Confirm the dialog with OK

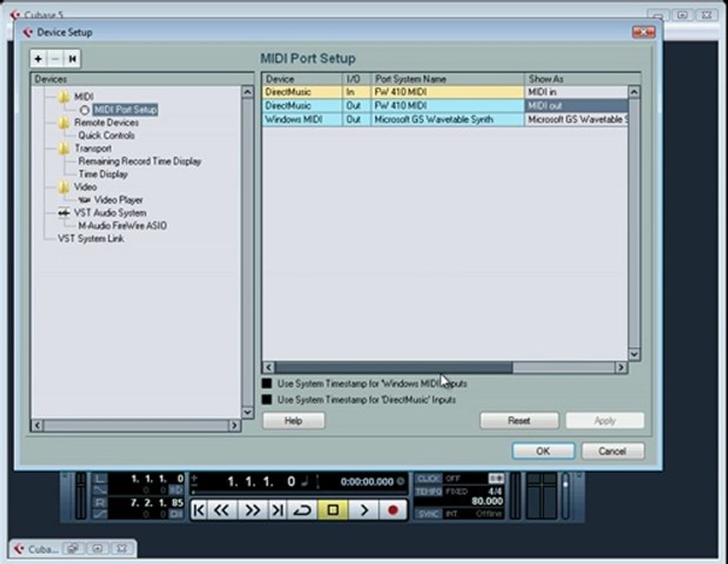[x=543, y=451]
